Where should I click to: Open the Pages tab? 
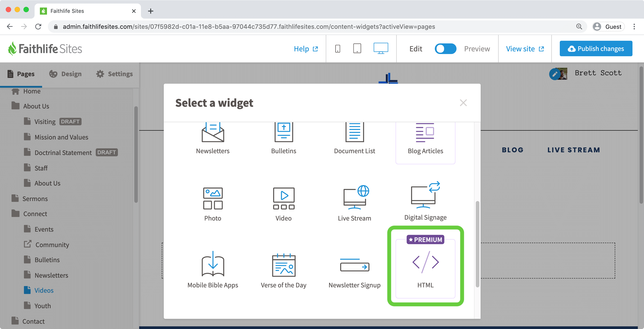coord(21,74)
